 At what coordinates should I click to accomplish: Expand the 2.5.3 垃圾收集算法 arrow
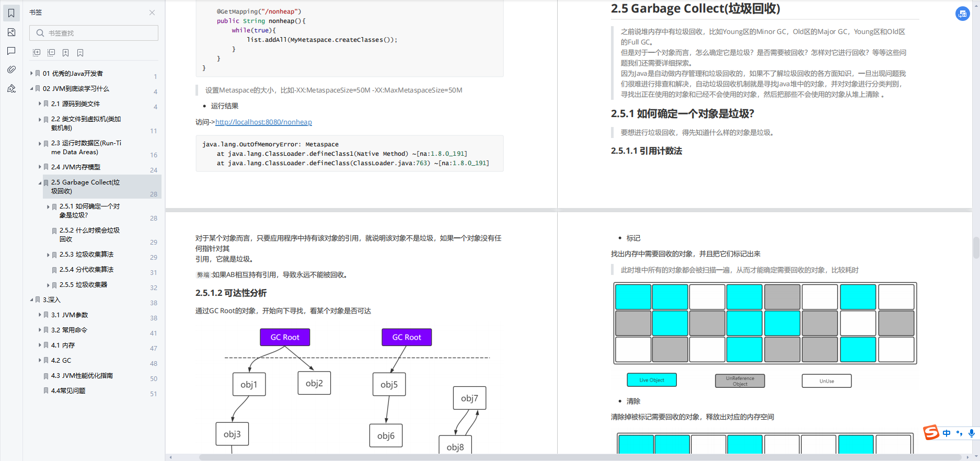click(48, 255)
